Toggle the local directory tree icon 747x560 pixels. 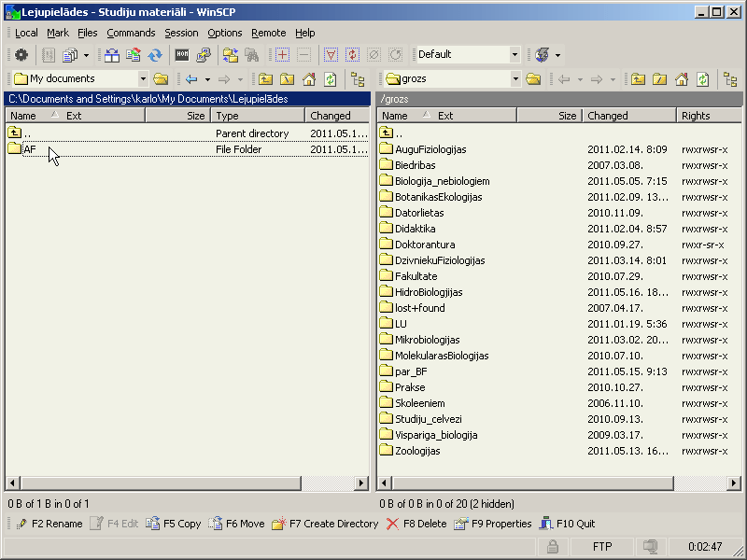pyautogui.click(x=358, y=79)
